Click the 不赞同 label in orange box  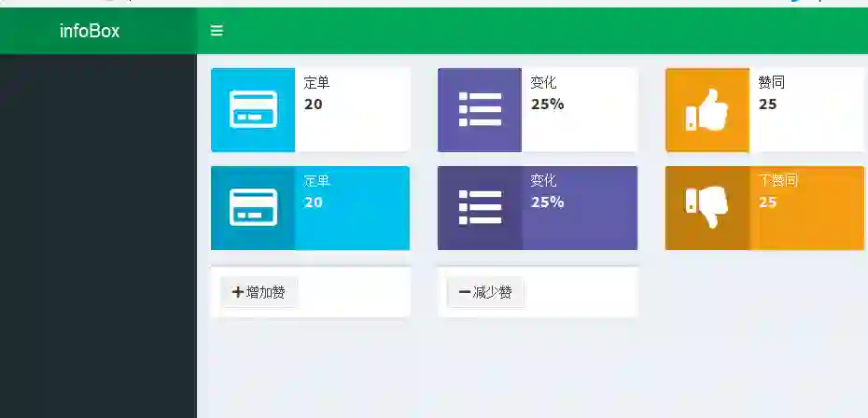777,180
